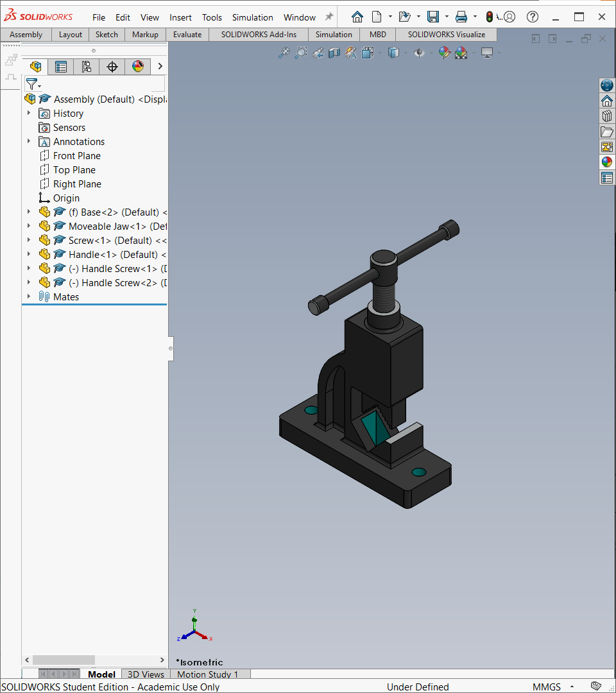The image size is (616, 693).
Task: Click MMGS unit system in status bar
Action: pos(547,687)
